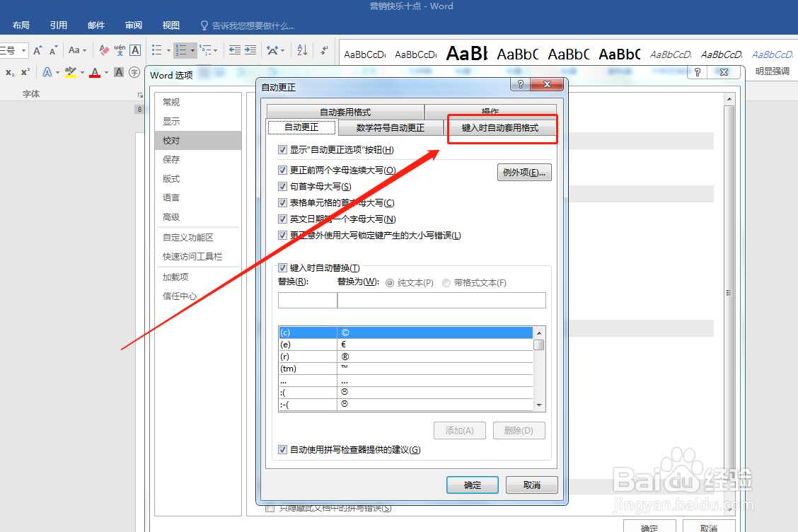
Task: Select 高级 in Word Options sidebar
Action: 198,217
